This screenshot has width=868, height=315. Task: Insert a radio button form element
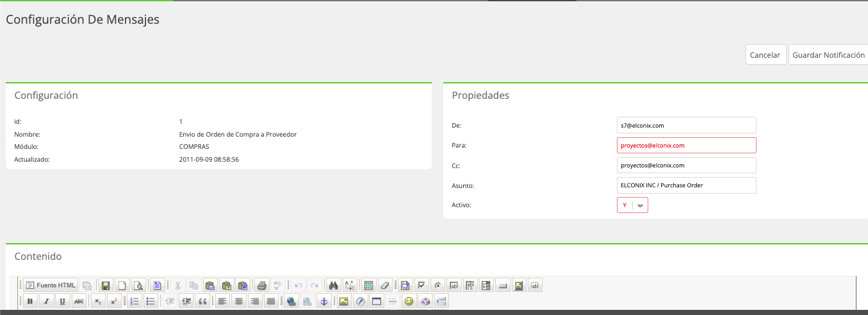click(438, 285)
